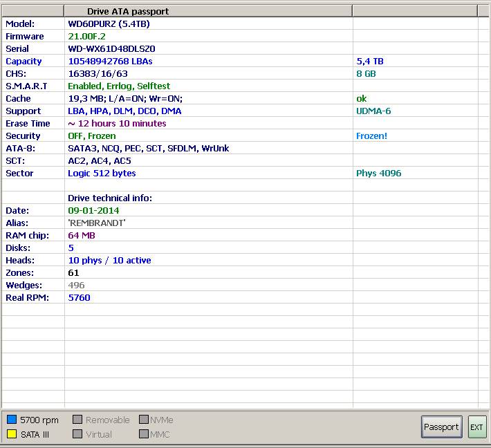491x448 pixels.
Task: Click the 'Erase Time' row label
Action: pos(28,123)
